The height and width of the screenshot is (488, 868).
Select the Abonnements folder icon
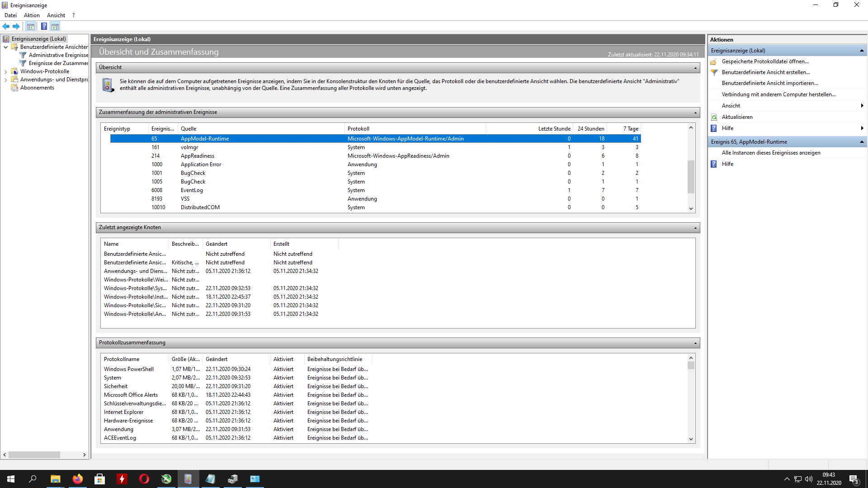[14, 88]
